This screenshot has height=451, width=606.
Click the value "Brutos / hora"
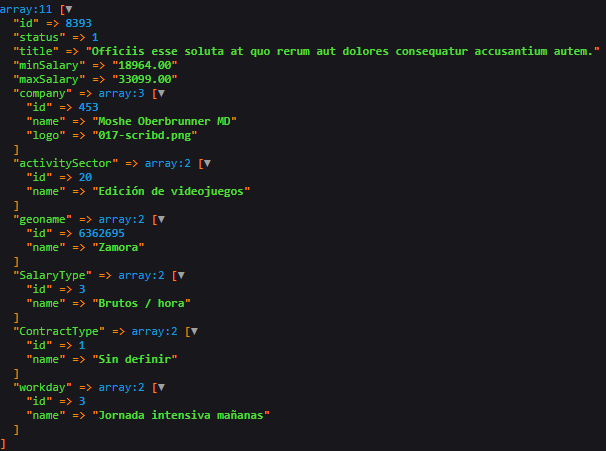coord(141,303)
